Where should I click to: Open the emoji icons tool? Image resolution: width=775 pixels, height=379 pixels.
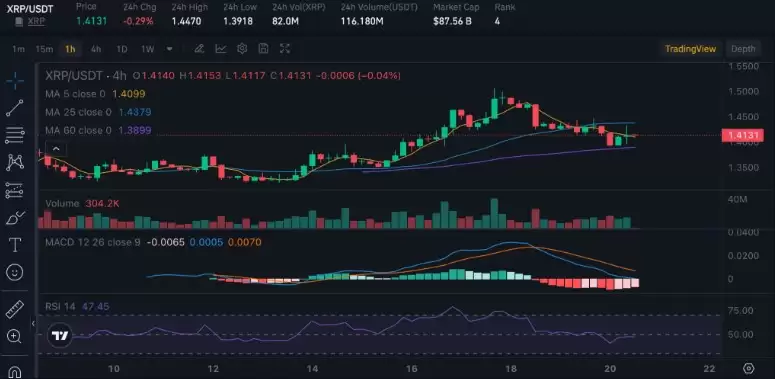point(15,271)
